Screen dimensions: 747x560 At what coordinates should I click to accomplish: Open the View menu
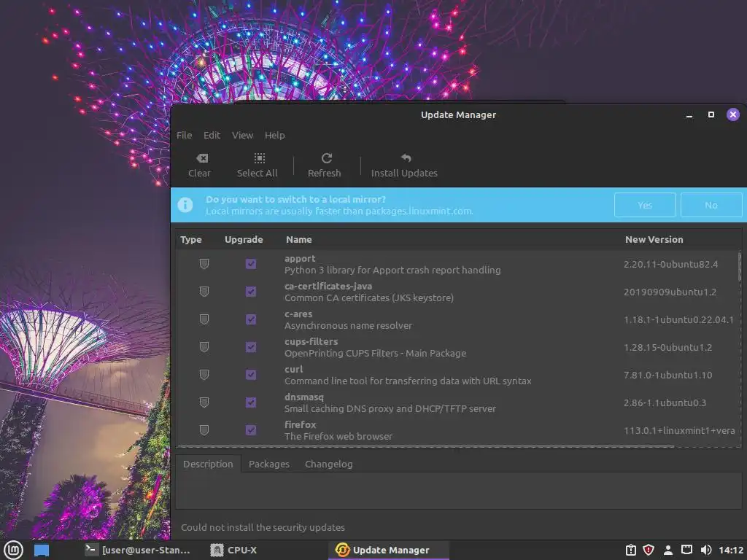[x=242, y=135]
